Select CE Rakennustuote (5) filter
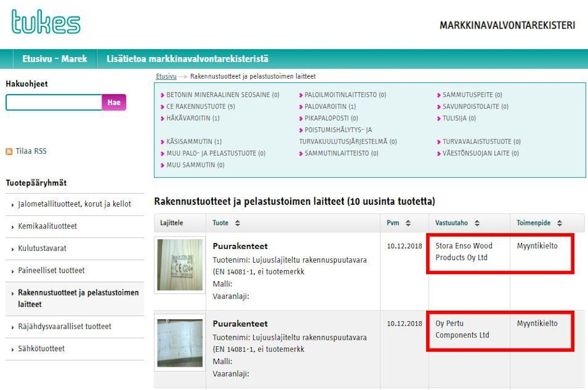Screen dimensions: 588x390 [x=200, y=107]
